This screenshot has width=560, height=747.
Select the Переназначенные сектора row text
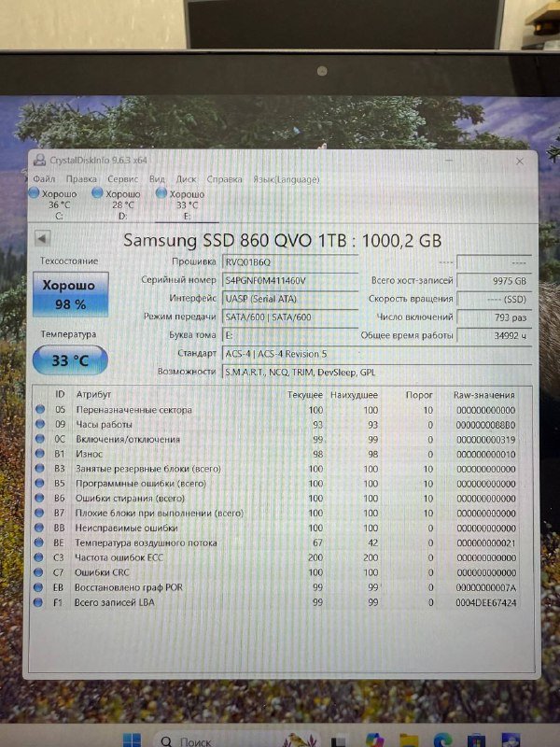(133, 409)
